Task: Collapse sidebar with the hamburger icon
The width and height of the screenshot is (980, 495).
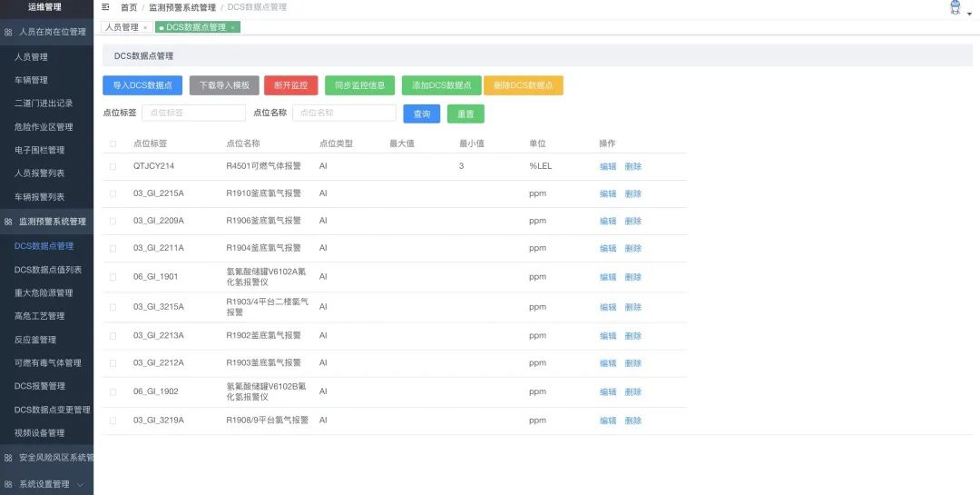Action: (x=105, y=7)
